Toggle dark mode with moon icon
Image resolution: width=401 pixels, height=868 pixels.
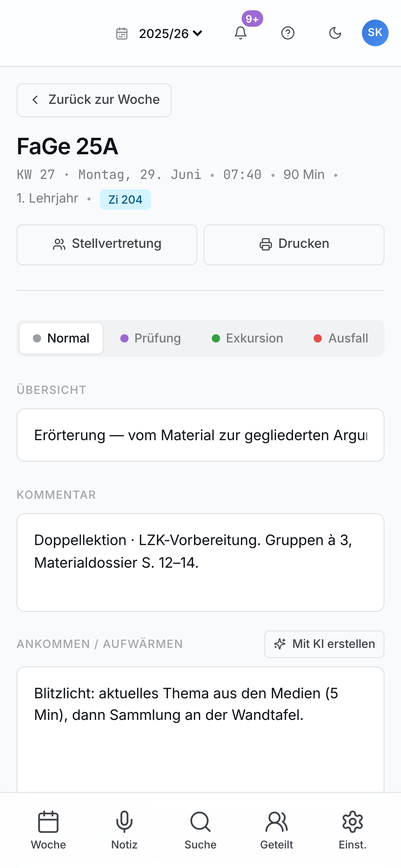(335, 33)
